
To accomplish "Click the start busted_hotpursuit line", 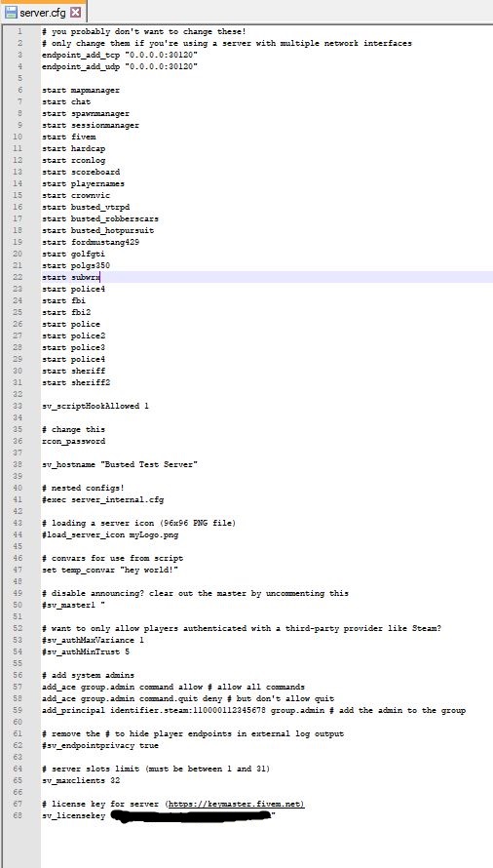I will click(x=98, y=230).
